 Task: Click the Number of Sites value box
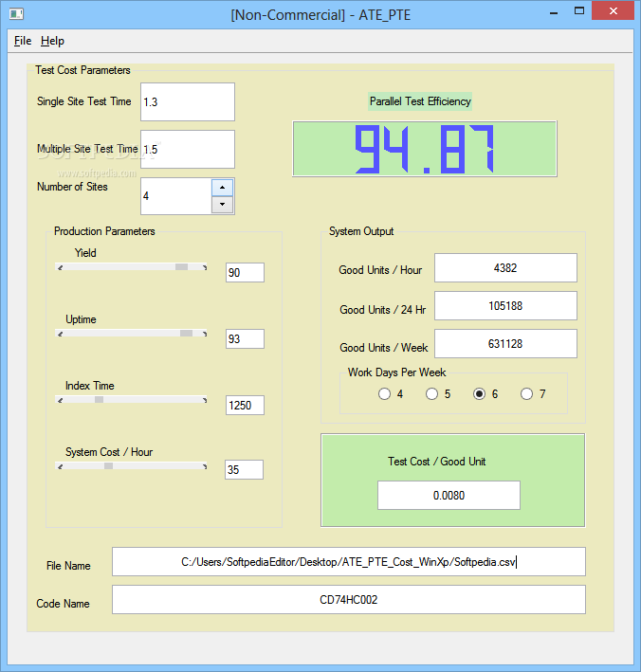(176, 196)
